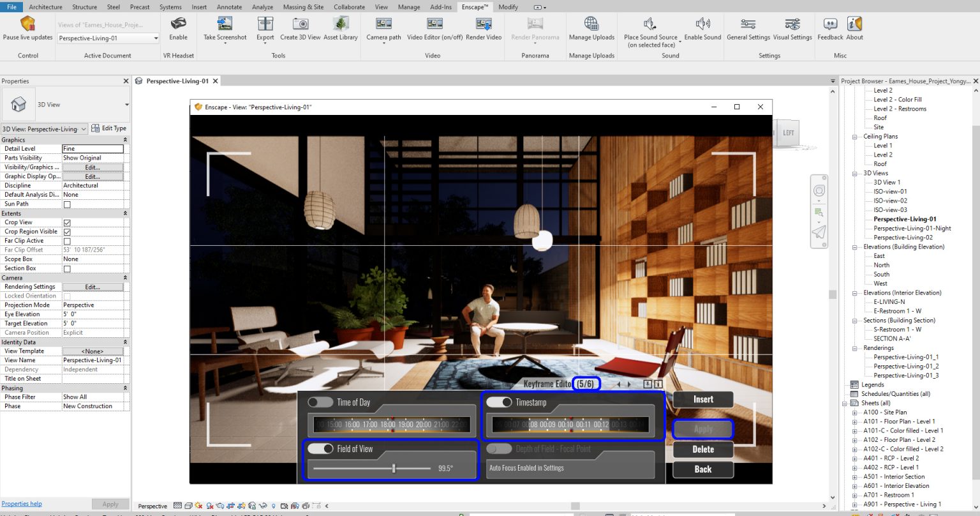Toggle the Timestamp switch in Keyframe Editor
Image resolution: width=980 pixels, height=516 pixels.
[498, 402]
